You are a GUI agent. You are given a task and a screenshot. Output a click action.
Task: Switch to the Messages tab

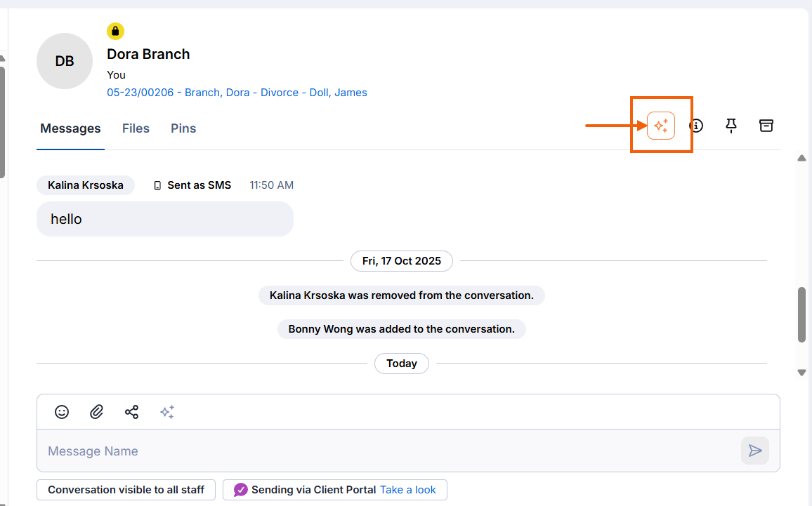coord(70,128)
